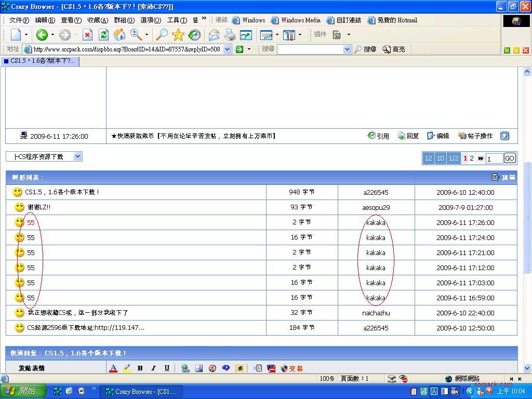Expand the CS程序资源下载 board dropdown
532x399 pixels.
tap(77, 156)
